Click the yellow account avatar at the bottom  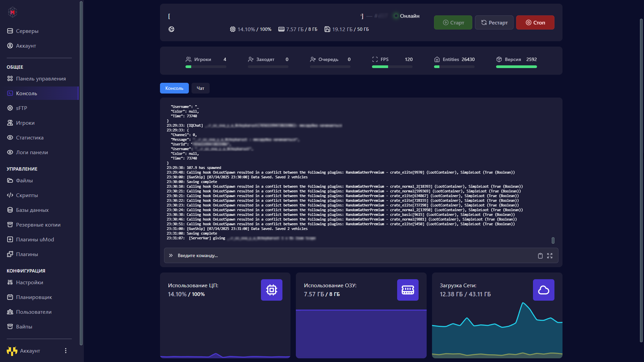tap(12, 351)
